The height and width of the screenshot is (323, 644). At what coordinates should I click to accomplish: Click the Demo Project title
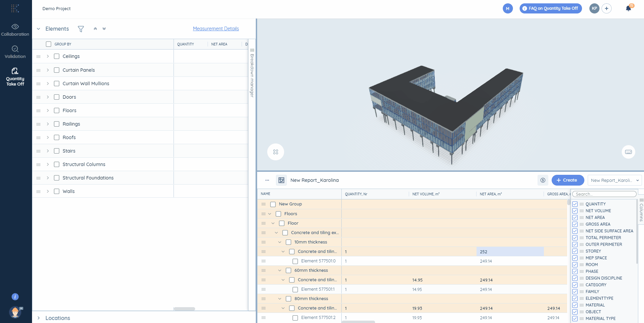(57, 8)
